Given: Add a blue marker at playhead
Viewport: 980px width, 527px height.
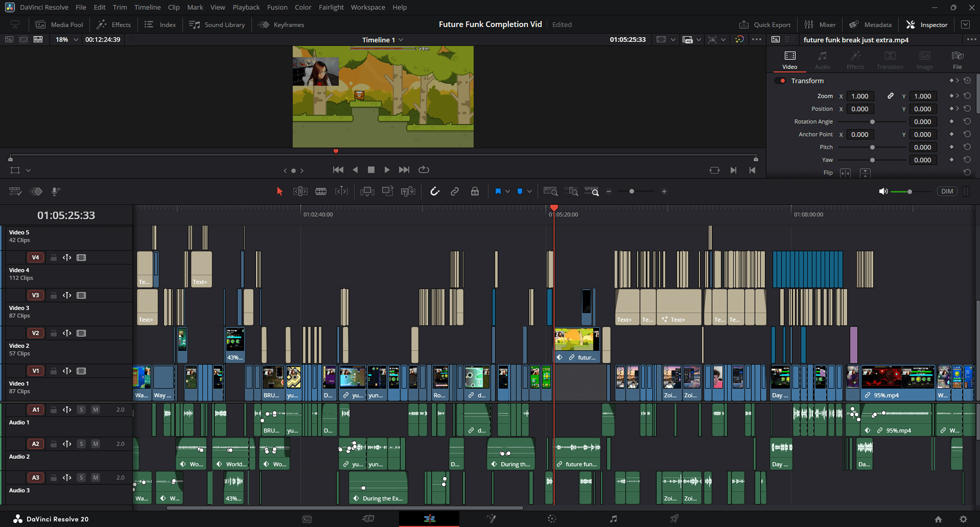Looking at the screenshot, I should pyautogui.click(x=520, y=191).
